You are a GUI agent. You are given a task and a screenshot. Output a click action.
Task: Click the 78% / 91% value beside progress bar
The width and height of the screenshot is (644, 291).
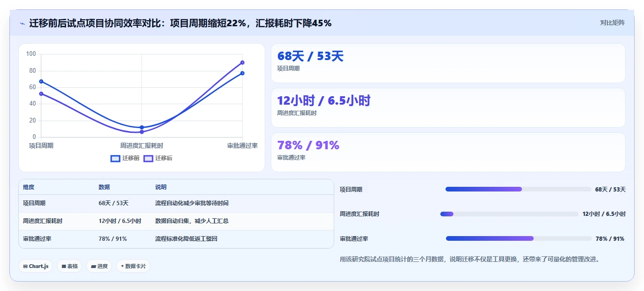click(610, 239)
